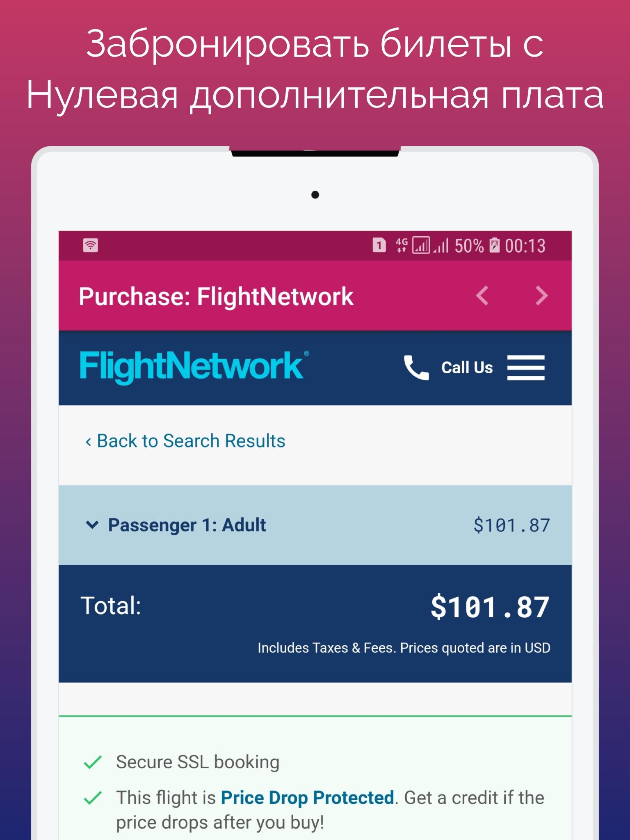630x840 pixels.
Task: Tap the back arrow in Purchase header
Action: (482, 296)
